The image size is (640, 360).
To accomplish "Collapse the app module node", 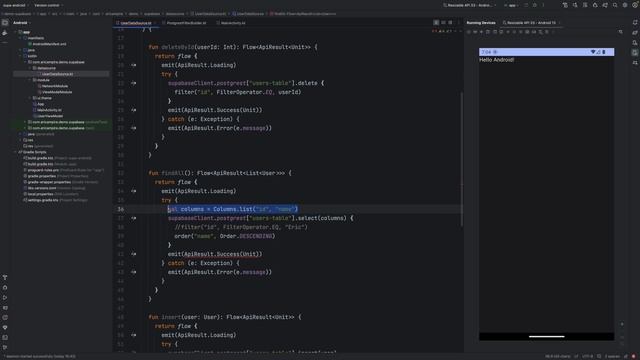I will click(x=16, y=32).
